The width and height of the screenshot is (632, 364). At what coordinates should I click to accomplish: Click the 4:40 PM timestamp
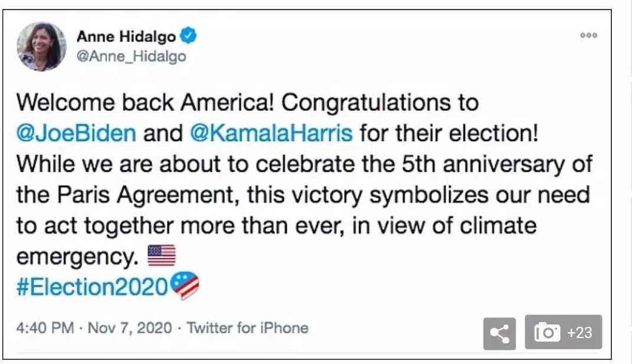coord(47,328)
